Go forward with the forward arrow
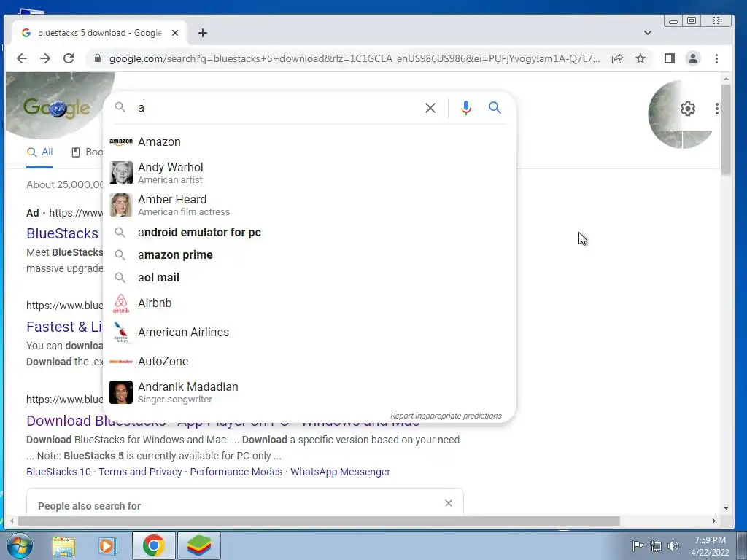 coord(44,58)
